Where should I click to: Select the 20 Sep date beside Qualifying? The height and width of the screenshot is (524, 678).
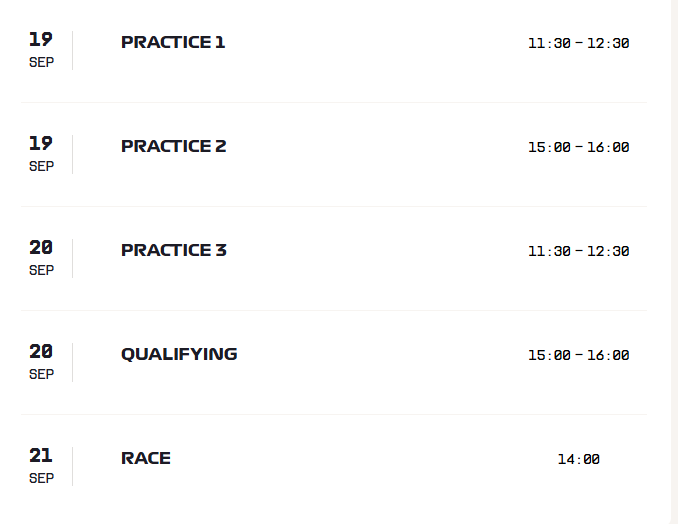click(x=42, y=362)
